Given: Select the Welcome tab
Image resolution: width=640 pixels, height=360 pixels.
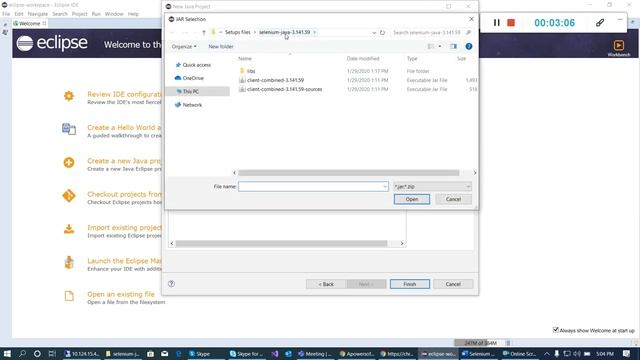Looking at the screenshot, I should pos(29,24).
